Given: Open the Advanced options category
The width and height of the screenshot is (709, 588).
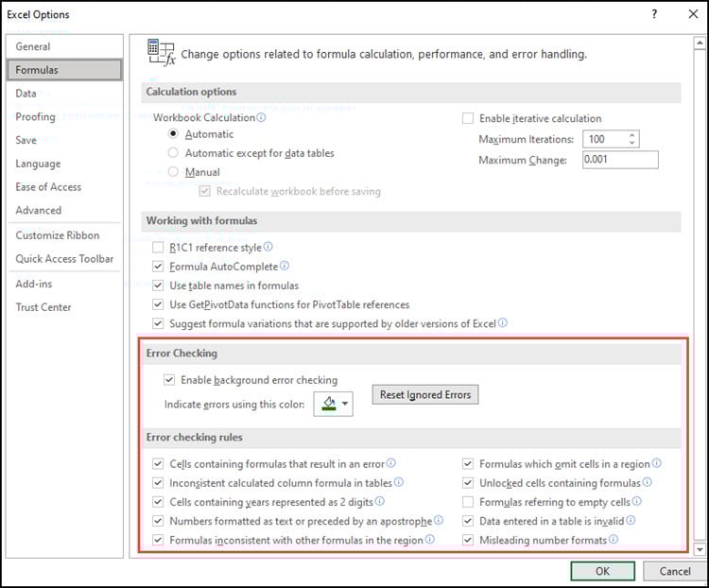Looking at the screenshot, I should point(64,210).
